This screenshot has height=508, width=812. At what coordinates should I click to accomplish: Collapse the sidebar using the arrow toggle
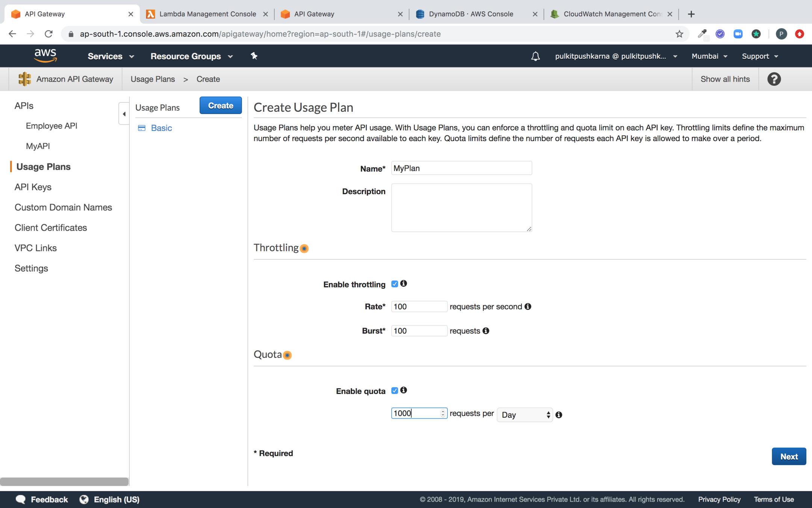124,114
